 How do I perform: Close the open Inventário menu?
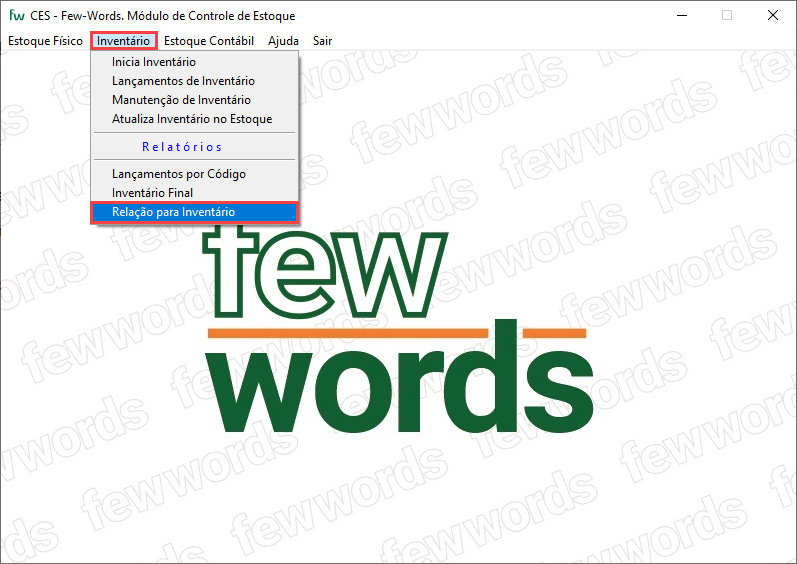click(124, 41)
